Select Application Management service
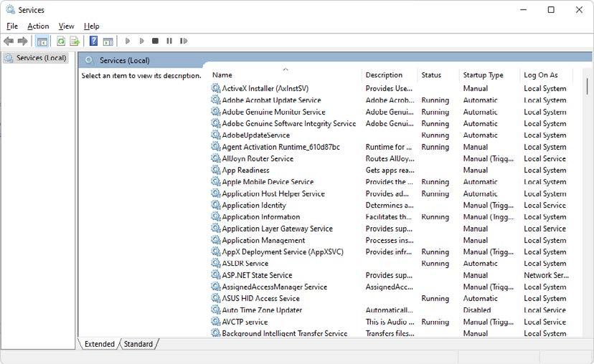 [263, 240]
